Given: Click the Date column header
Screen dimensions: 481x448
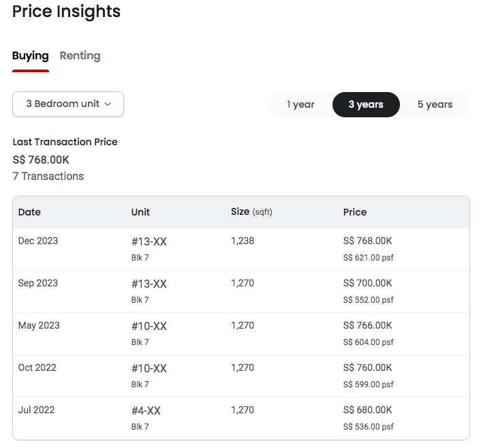Looking at the screenshot, I should point(29,212).
